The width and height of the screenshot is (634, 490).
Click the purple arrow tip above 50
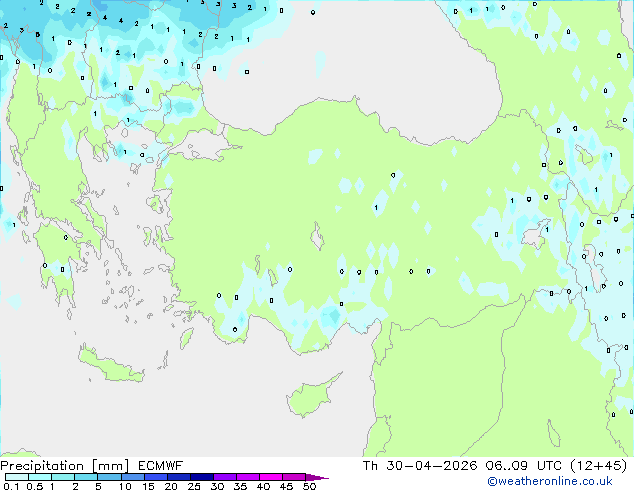pos(317,477)
